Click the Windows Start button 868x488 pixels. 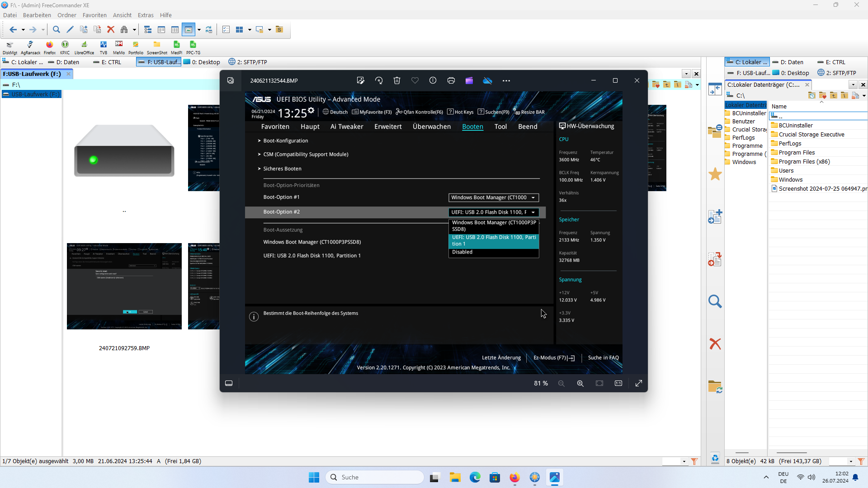click(x=314, y=477)
